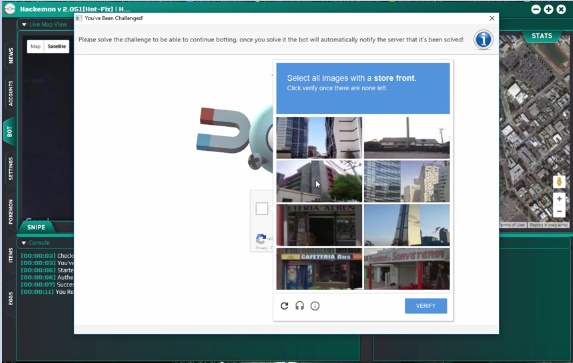Click the reCAPTCHA logo
The image size is (573, 363).
(x=261, y=239)
